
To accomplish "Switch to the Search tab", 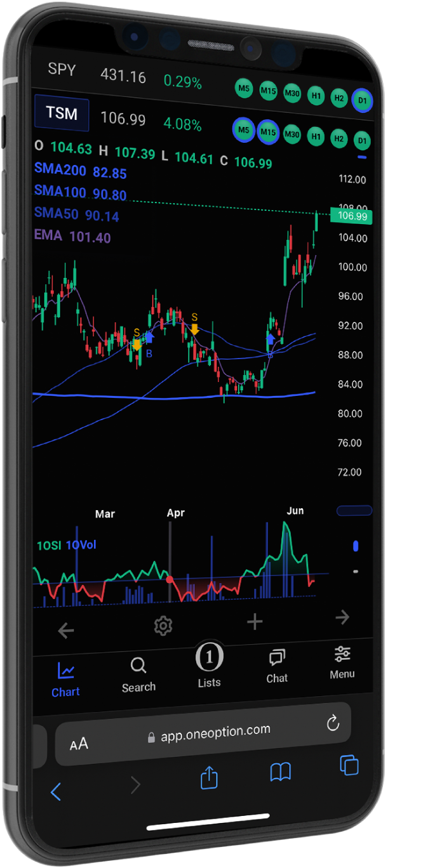I will pyautogui.click(x=138, y=675).
